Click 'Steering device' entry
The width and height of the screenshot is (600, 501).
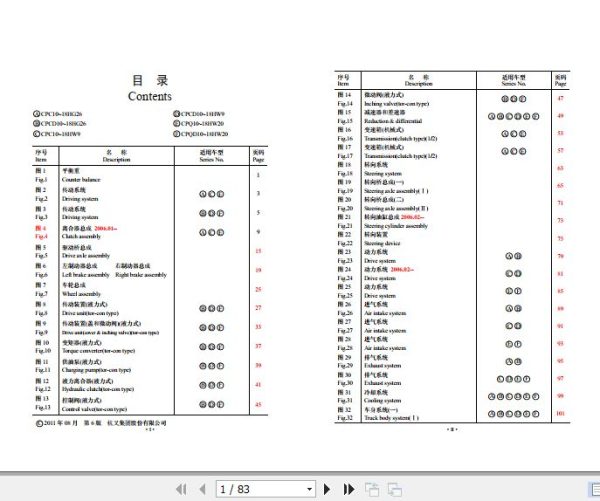click(x=382, y=243)
